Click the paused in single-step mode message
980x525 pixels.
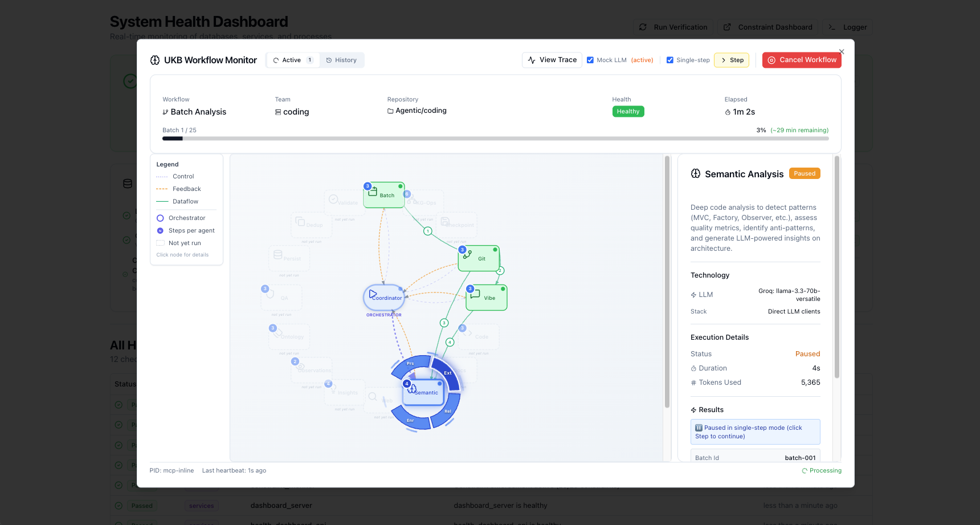755,432
